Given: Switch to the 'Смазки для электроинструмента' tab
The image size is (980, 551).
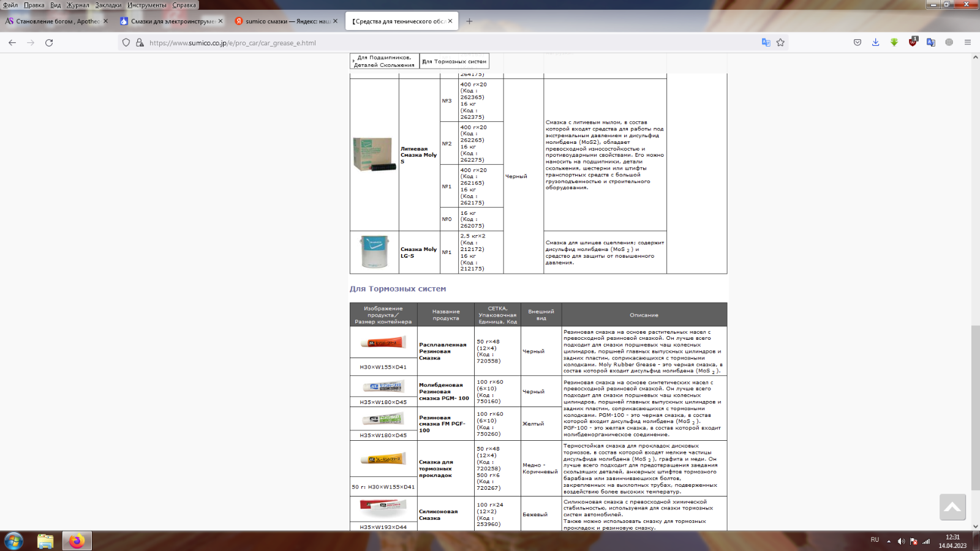Looking at the screenshot, I should point(171,21).
